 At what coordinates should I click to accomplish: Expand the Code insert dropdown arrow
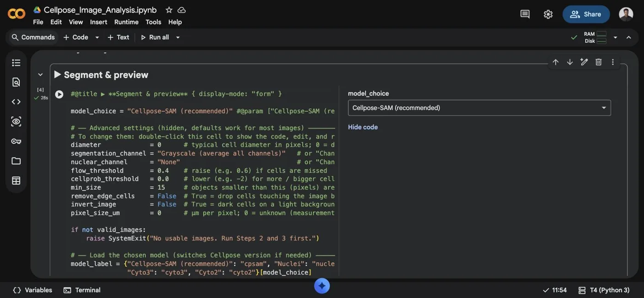tap(97, 37)
